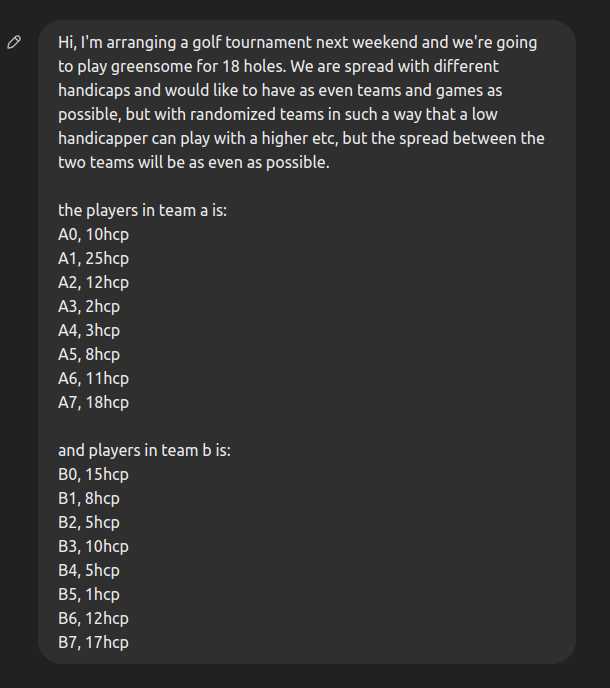Click the line reading A7, 18hcp
This screenshot has height=688, width=610.
tap(93, 402)
